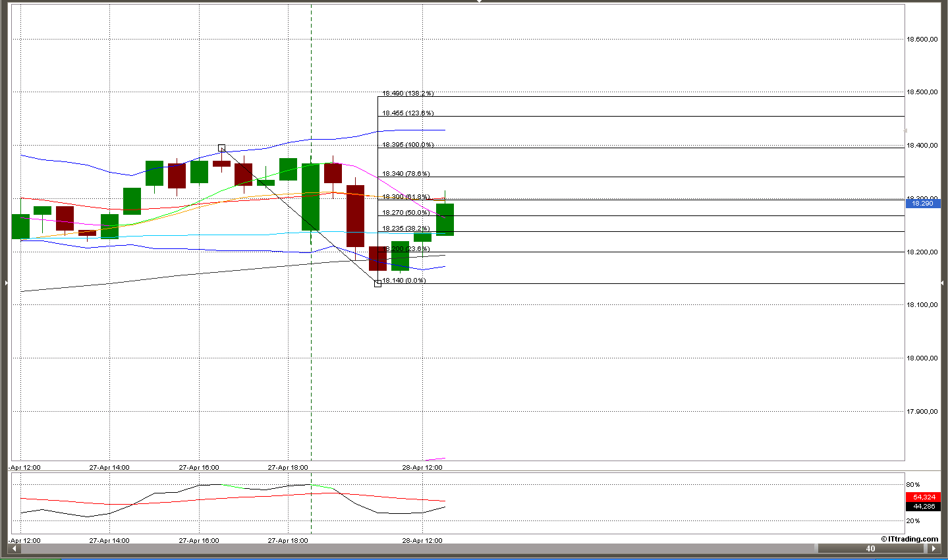Click the 18.395 (100.0%) Fibonacci label
Viewport: 948px width, 560px height.
[x=408, y=144]
